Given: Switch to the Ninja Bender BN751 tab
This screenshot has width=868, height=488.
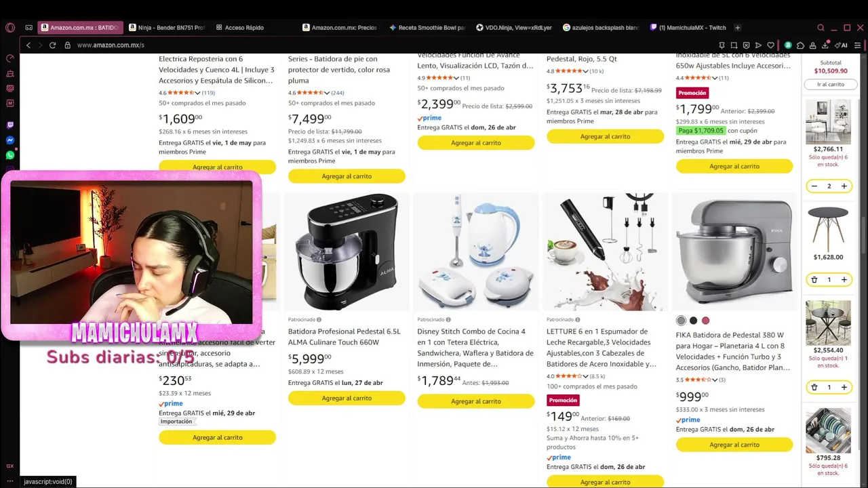Looking at the screenshot, I should coord(166,28).
